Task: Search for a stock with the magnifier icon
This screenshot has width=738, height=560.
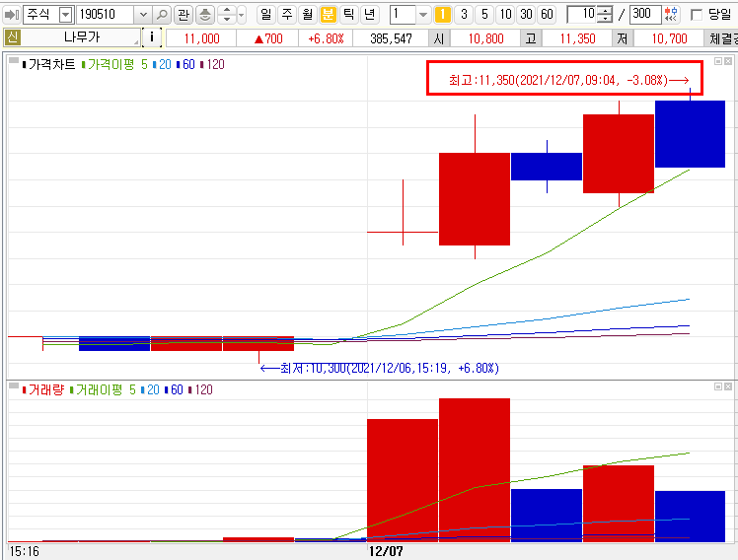Action: pyautogui.click(x=162, y=15)
